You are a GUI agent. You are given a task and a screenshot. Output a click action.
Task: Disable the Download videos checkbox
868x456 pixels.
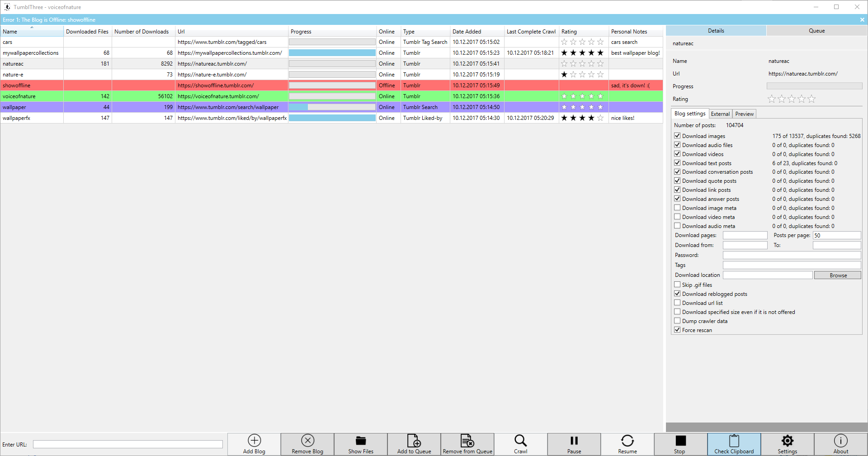[x=677, y=154]
